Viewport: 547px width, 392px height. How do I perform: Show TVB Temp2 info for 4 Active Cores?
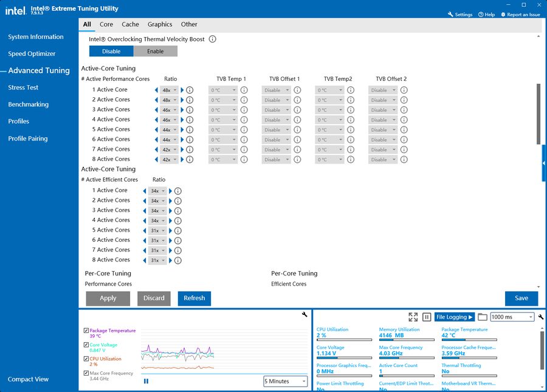351,120
